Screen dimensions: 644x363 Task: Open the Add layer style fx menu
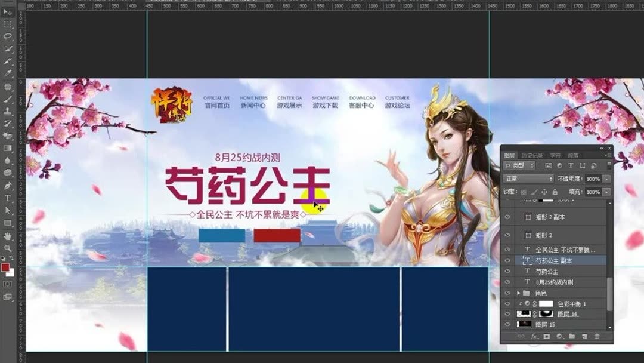pos(535,335)
